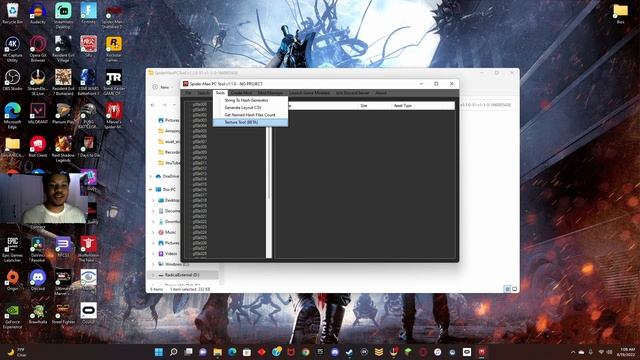Sort list by Asset Type column header

[x=402, y=106]
